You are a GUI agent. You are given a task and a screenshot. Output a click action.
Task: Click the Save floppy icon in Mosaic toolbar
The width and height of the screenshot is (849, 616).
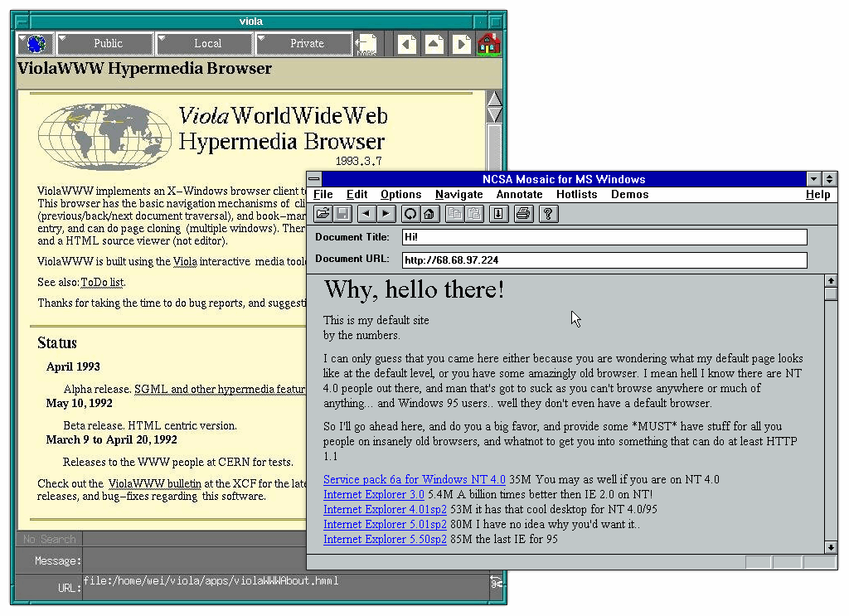tap(342, 214)
